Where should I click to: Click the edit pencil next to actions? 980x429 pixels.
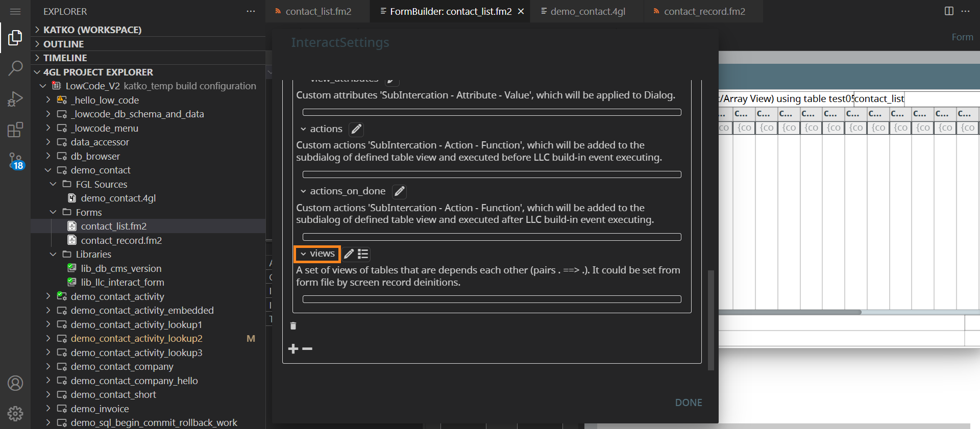coord(356,129)
